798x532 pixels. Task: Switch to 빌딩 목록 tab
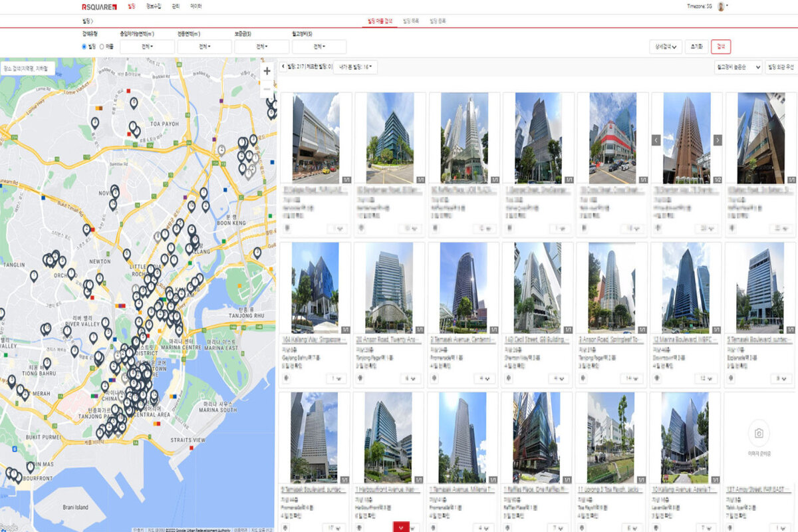412,21
